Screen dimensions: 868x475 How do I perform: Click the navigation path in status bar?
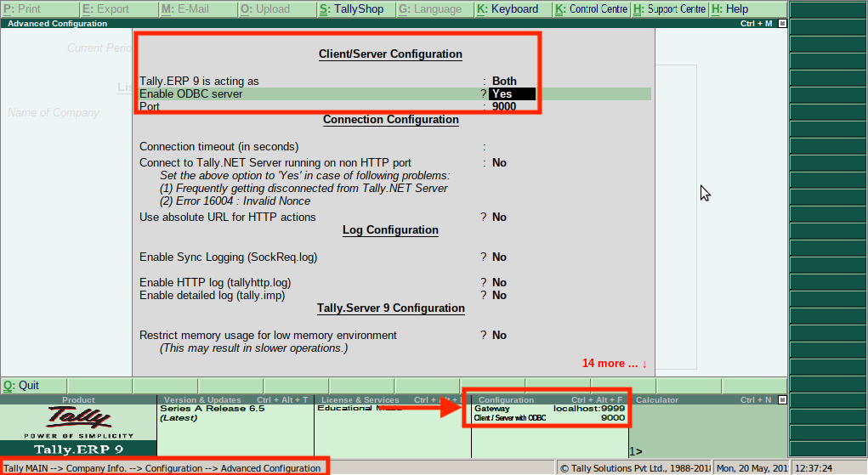162,468
